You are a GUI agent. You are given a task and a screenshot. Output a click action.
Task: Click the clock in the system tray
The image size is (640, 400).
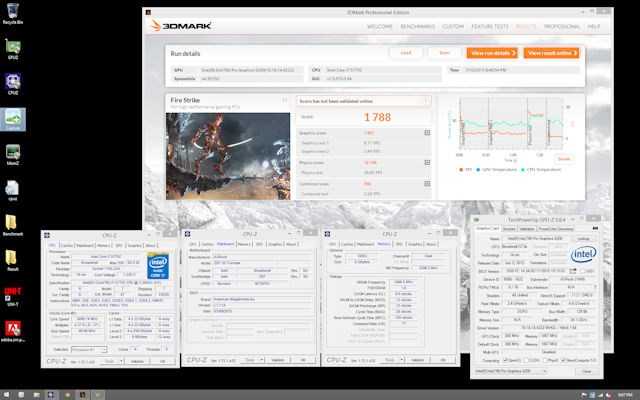coord(624,395)
